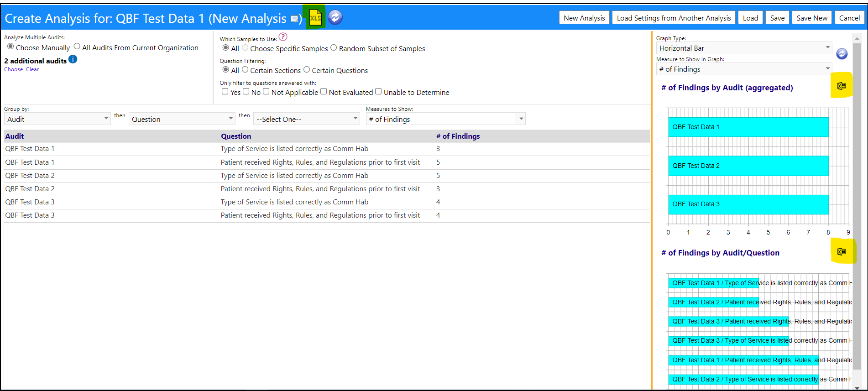The height and width of the screenshot is (391, 868).
Task: Sort by the Audit column header
Action: pyautogui.click(x=15, y=136)
